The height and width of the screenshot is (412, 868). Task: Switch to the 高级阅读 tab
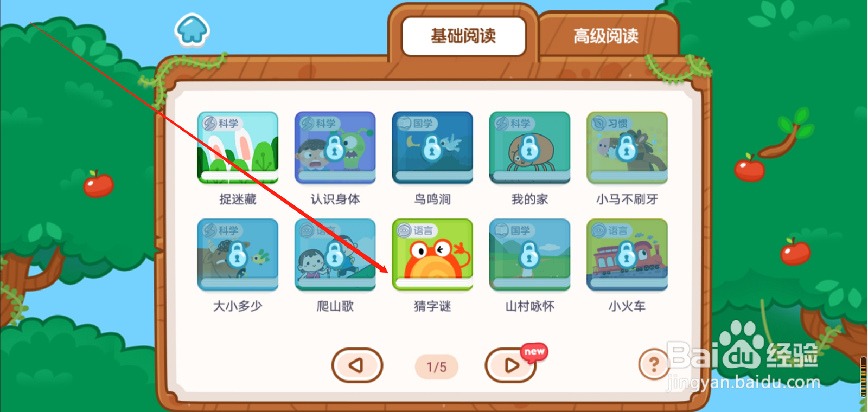(x=606, y=36)
